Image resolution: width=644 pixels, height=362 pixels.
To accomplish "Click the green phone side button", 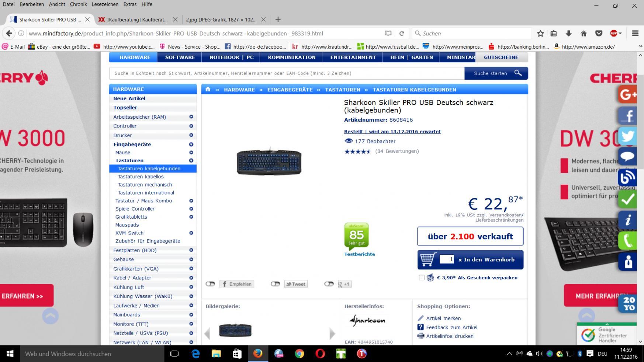I will pos(627,241).
